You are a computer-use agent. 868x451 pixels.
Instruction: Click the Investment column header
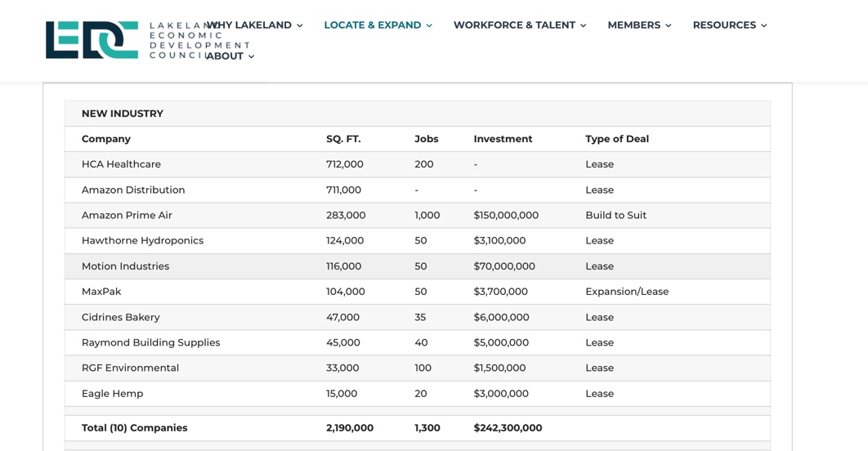tap(503, 139)
